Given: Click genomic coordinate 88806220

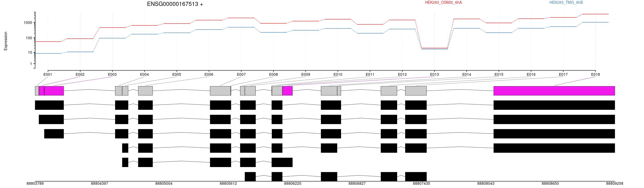Looking at the screenshot, I should pos(293,184).
